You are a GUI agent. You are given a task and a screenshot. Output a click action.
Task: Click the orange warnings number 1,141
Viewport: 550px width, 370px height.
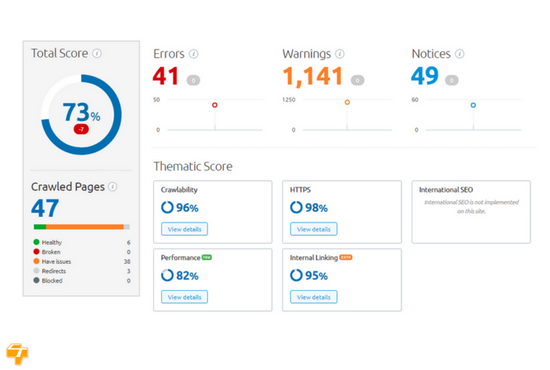click(313, 76)
